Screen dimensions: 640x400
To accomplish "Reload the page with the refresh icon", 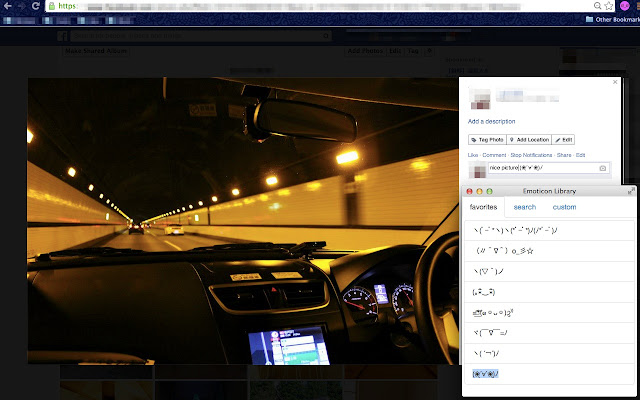I will (36, 6).
